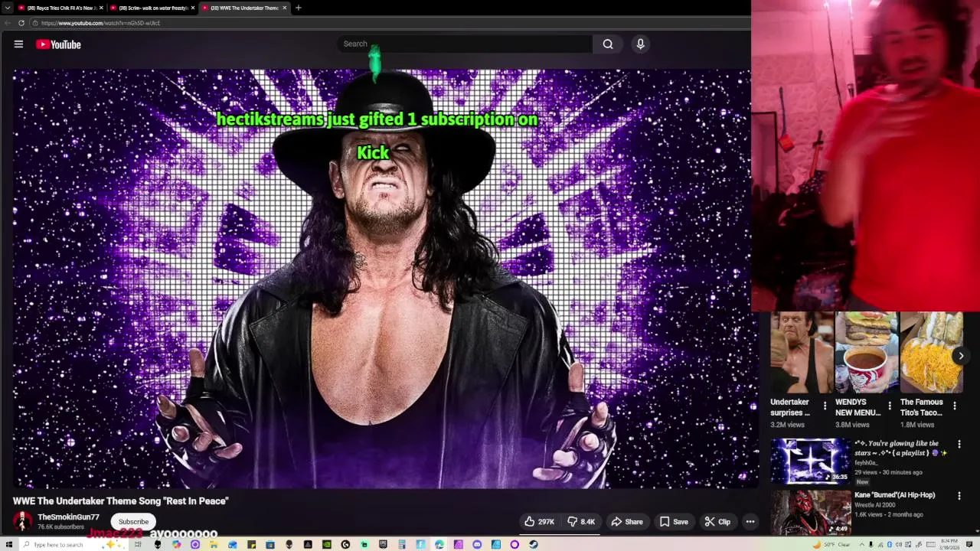980x551 pixels.
Task: Open options menu for Kane 'Burned' video
Action: [959, 495]
